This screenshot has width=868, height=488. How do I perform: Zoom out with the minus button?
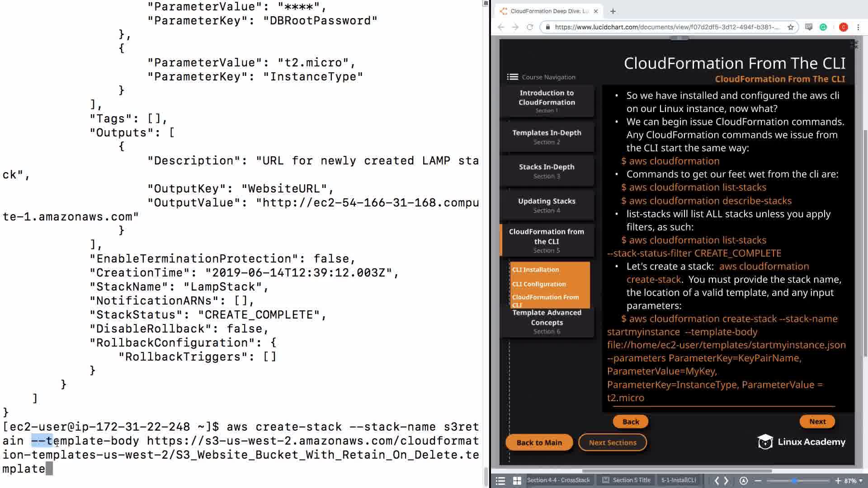point(758,481)
